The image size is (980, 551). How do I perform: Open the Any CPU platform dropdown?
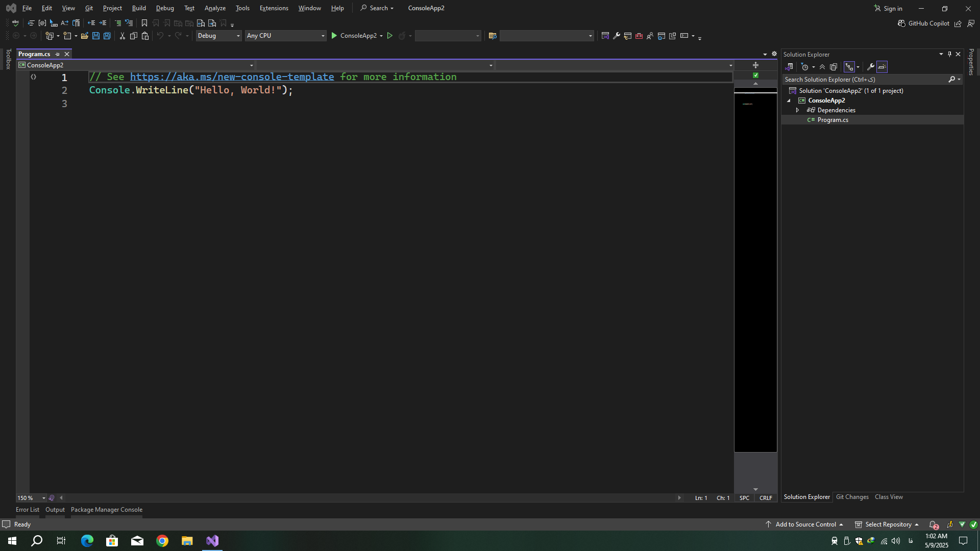[285, 36]
